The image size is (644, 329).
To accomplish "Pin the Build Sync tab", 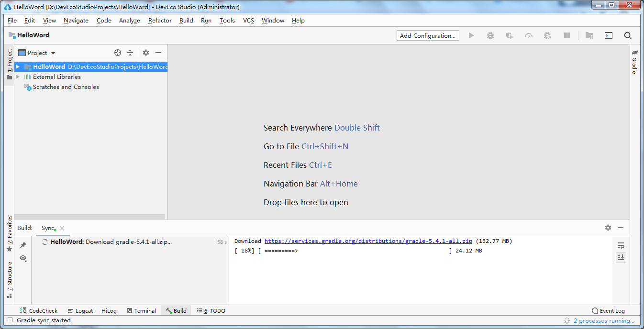I will [x=23, y=245].
